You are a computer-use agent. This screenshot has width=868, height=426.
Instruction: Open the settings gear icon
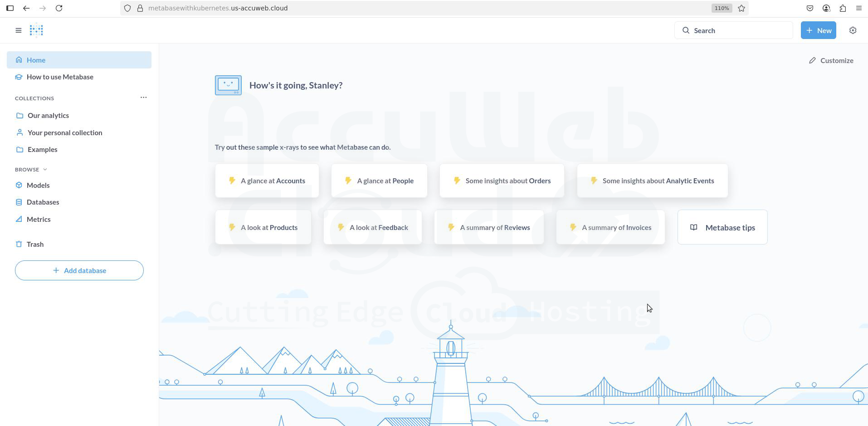click(853, 30)
